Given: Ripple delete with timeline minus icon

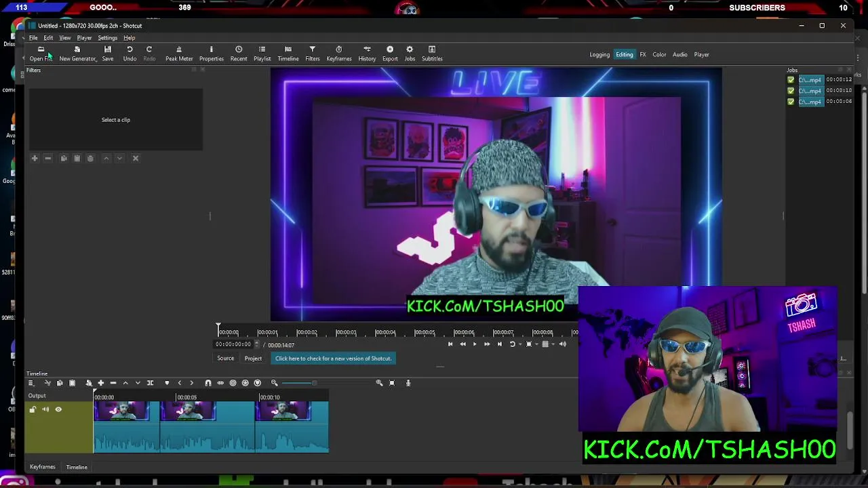Looking at the screenshot, I should tap(113, 383).
